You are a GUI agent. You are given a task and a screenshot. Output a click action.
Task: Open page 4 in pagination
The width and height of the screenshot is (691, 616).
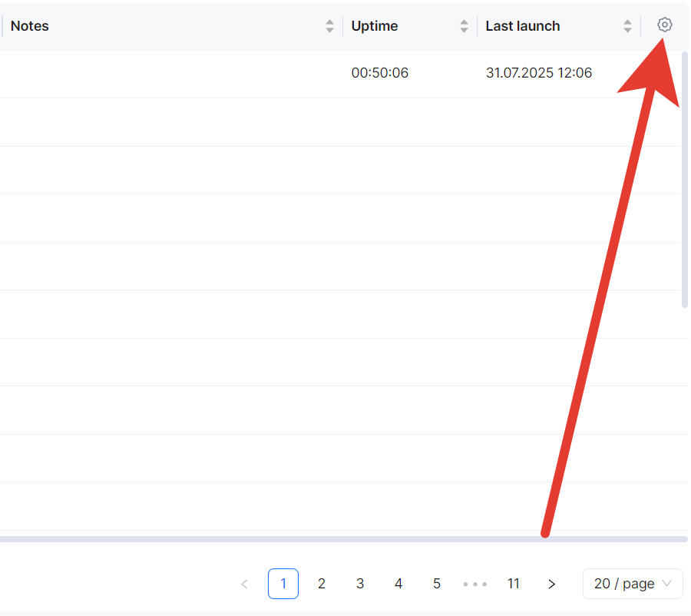398,584
